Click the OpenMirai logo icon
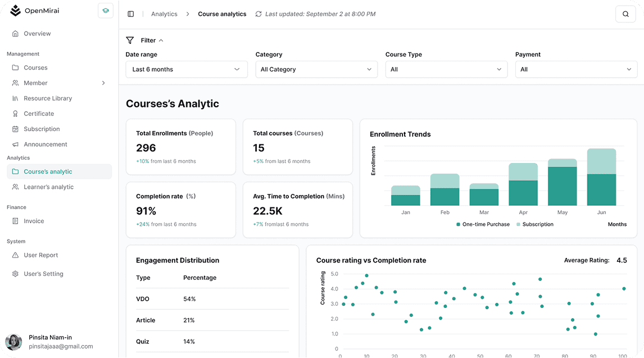644x358 pixels. tap(15, 11)
